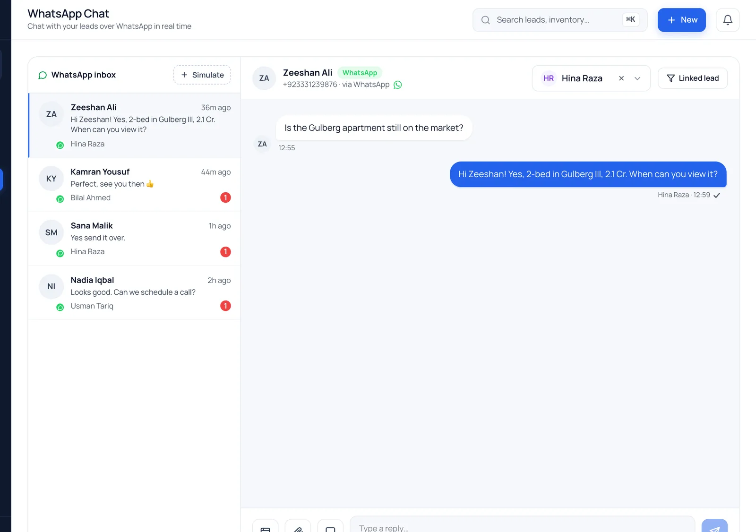
Task: Click the search magnifier icon
Action: coord(485,20)
